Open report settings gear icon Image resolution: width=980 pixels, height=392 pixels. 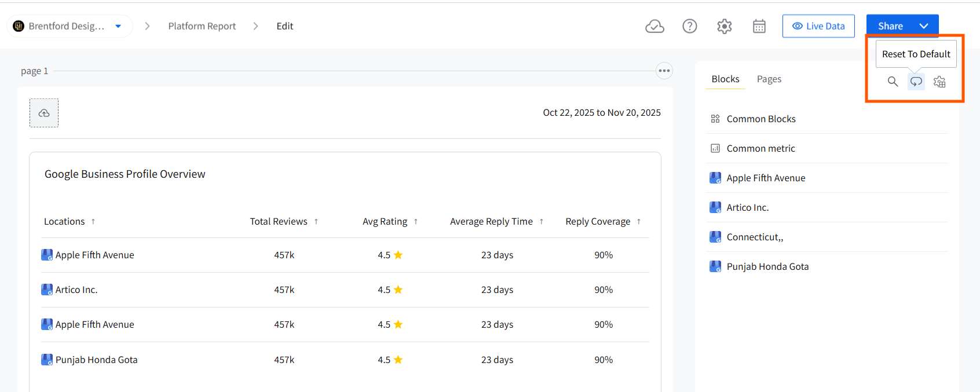point(725,26)
